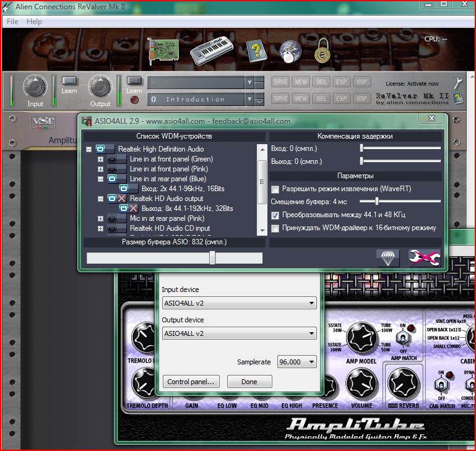Toggle ASIO4ALL advanced mode wrench icon
Image resolution: width=476 pixels, height=451 pixels.
coord(424,258)
